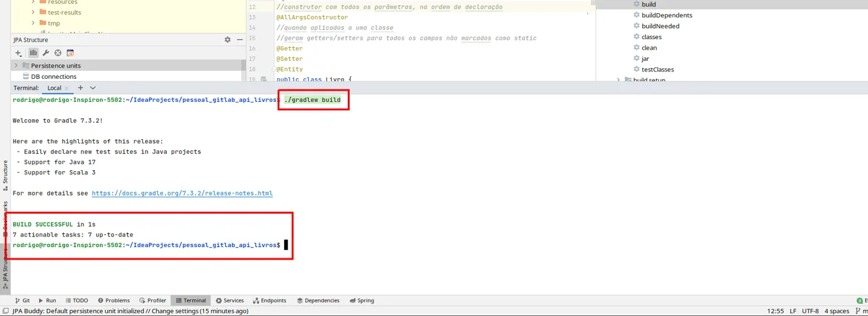Click the locate target icon in JPA Structure
Image resolution: width=868 pixels, height=316 pixels.
58,53
